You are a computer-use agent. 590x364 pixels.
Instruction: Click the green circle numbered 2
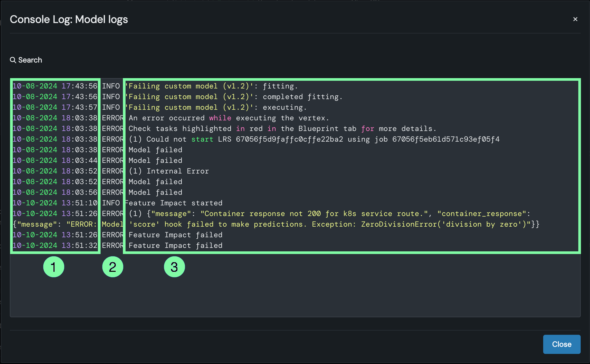coord(113,267)
